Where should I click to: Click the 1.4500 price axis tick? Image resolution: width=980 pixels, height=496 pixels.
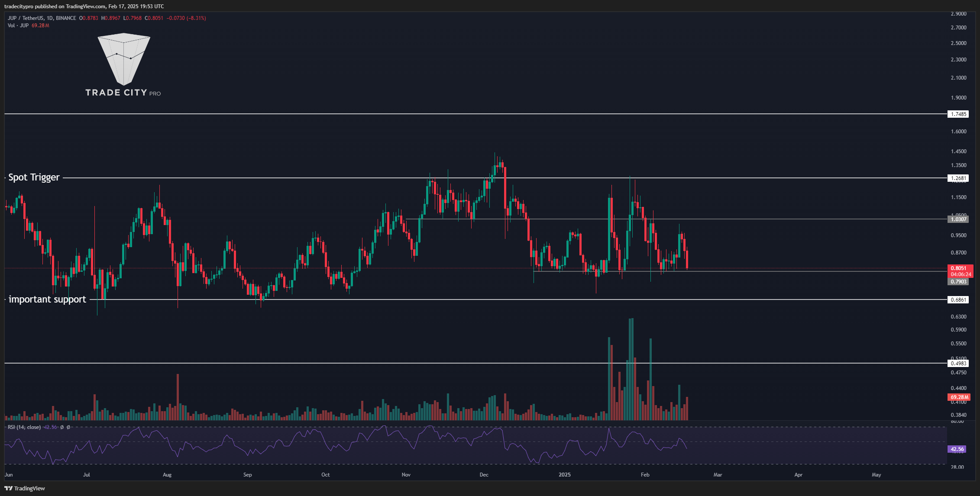(958, 151)
